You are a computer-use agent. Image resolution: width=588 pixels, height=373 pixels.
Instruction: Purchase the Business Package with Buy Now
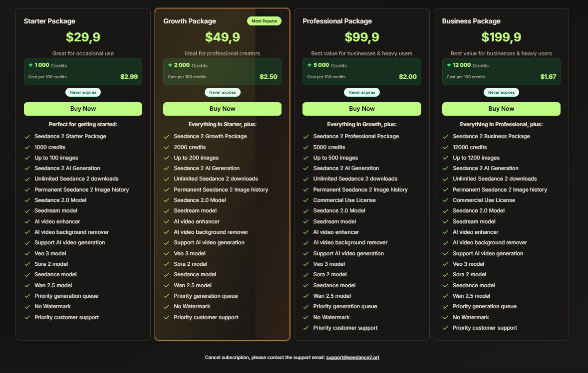pos(501,109)
